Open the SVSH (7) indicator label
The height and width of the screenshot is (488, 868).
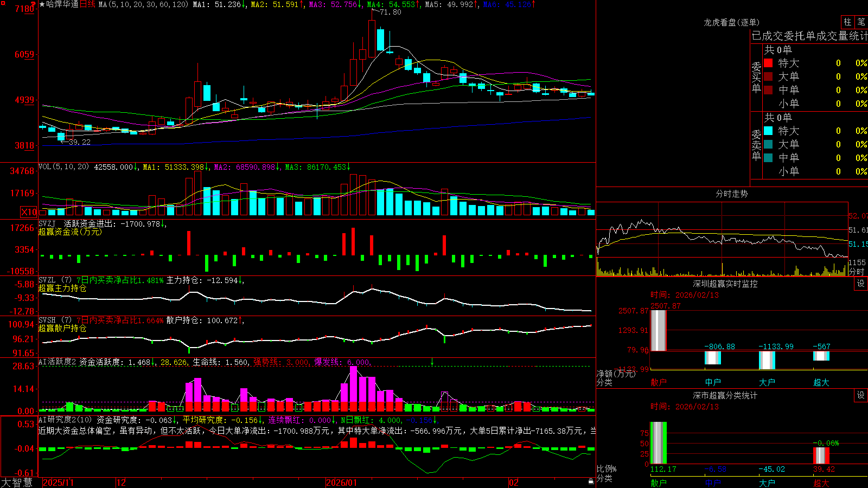point(55,320)
